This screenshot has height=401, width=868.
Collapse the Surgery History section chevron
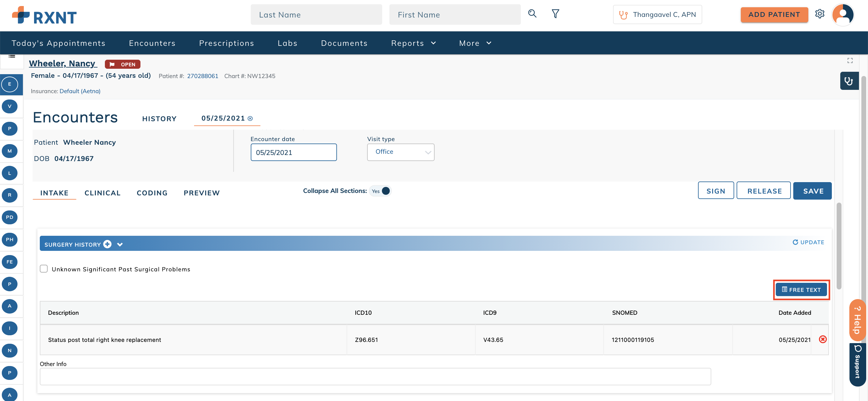point(120,244)
